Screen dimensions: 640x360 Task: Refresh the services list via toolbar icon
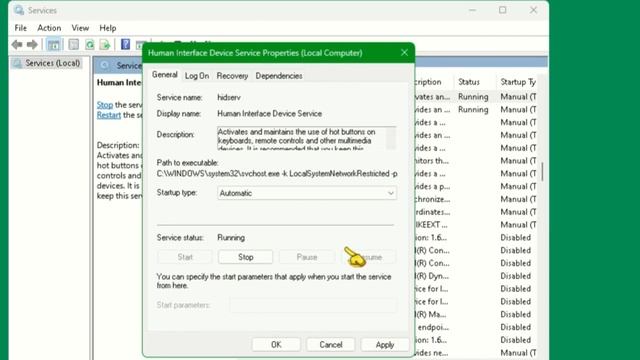point(89,44)
